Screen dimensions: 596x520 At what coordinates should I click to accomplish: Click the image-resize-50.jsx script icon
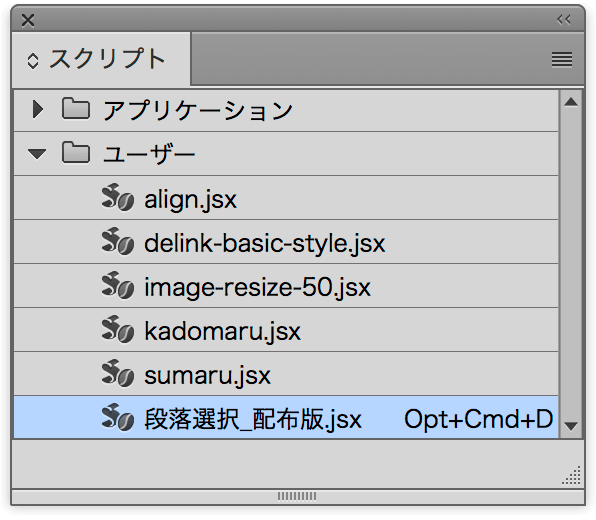117,285
